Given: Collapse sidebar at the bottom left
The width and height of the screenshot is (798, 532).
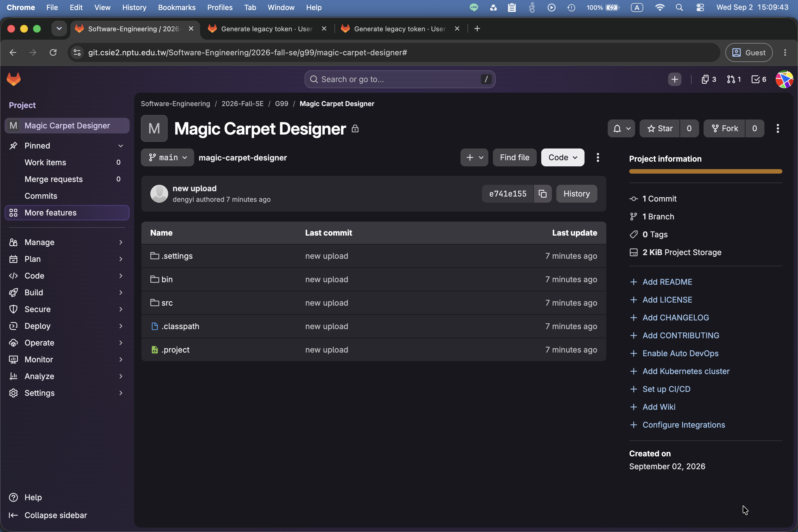Looking at the screenshot, I should pyautogui.click(x=48, y=515).
